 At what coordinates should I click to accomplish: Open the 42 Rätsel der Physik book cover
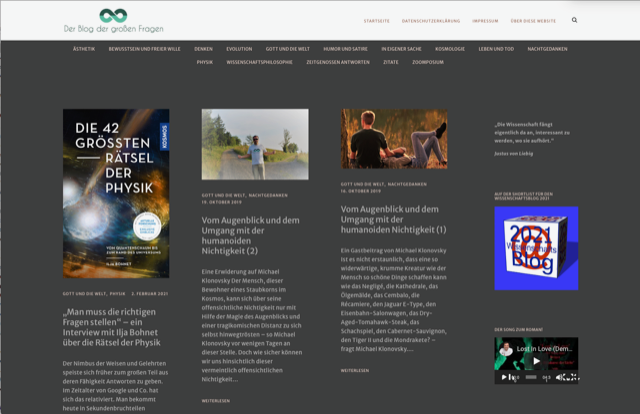(116, 194)
